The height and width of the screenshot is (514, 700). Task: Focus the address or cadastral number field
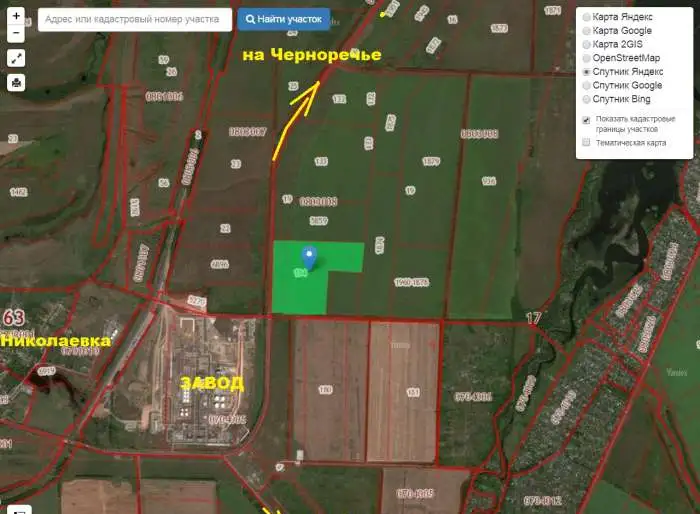pos(135,20)
